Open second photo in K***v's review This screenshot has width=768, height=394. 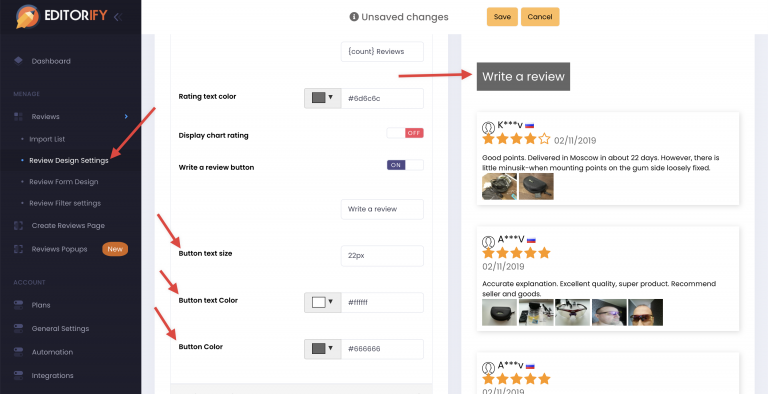coord(536,186)
